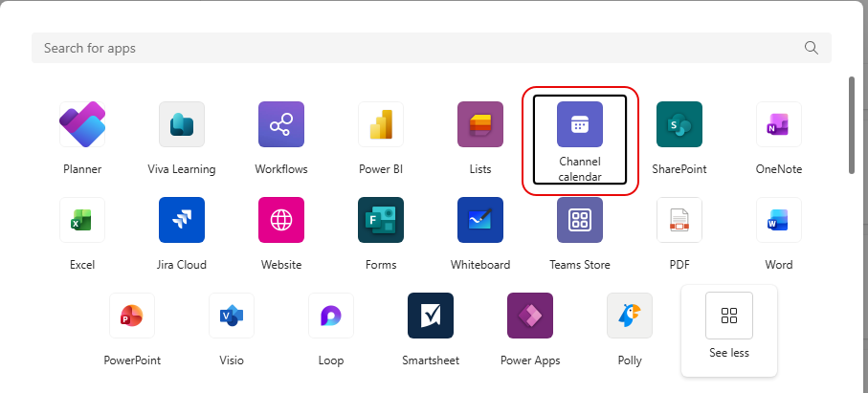The width and height of the screenshot is (868, 393).
Task: Add the Polly app
Action: click(630, 317)
